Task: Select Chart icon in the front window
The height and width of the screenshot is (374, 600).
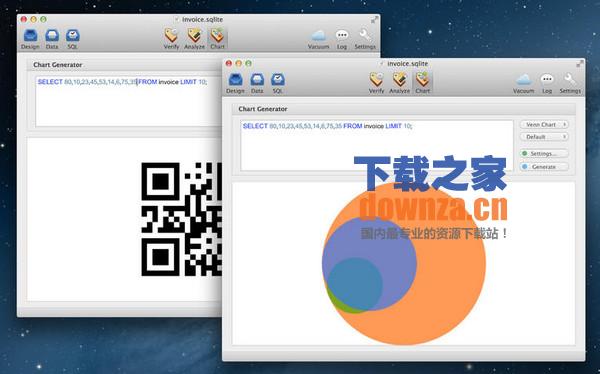Action: point(422,83)
